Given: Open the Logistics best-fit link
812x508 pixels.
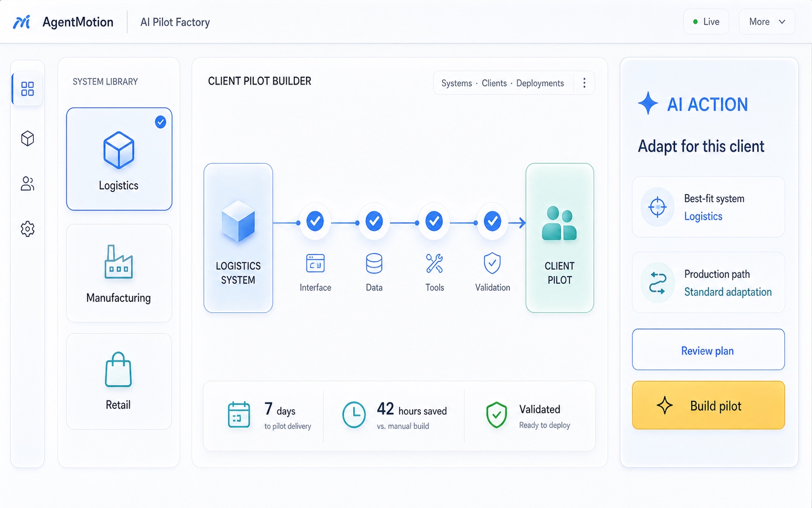Looking at the screenshot, I should (703, 216).
